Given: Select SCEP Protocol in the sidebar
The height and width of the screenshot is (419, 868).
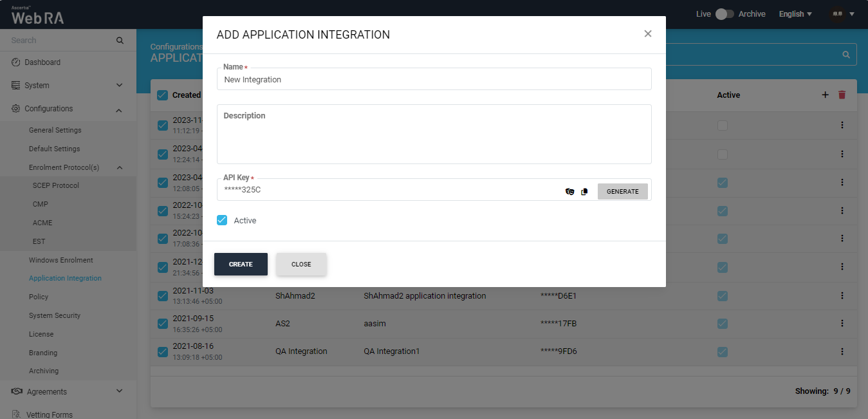Looking at the screenshot, I should (56, 185).
